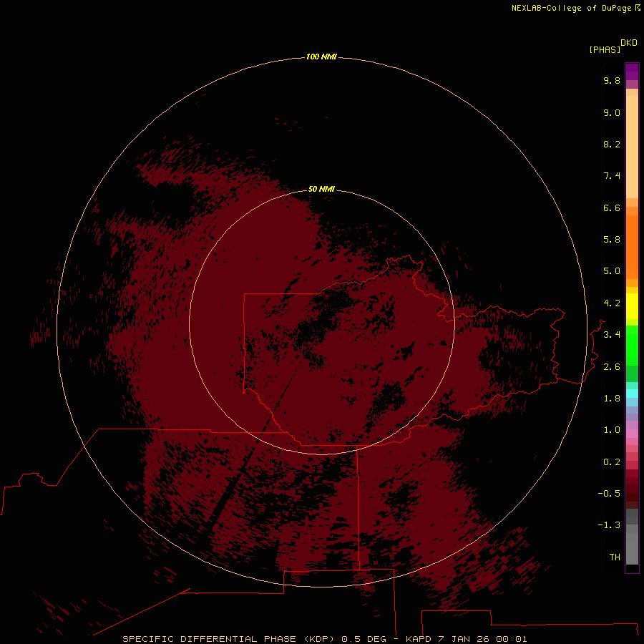Click the 1.8 color scale value

[x=612, y=399]
